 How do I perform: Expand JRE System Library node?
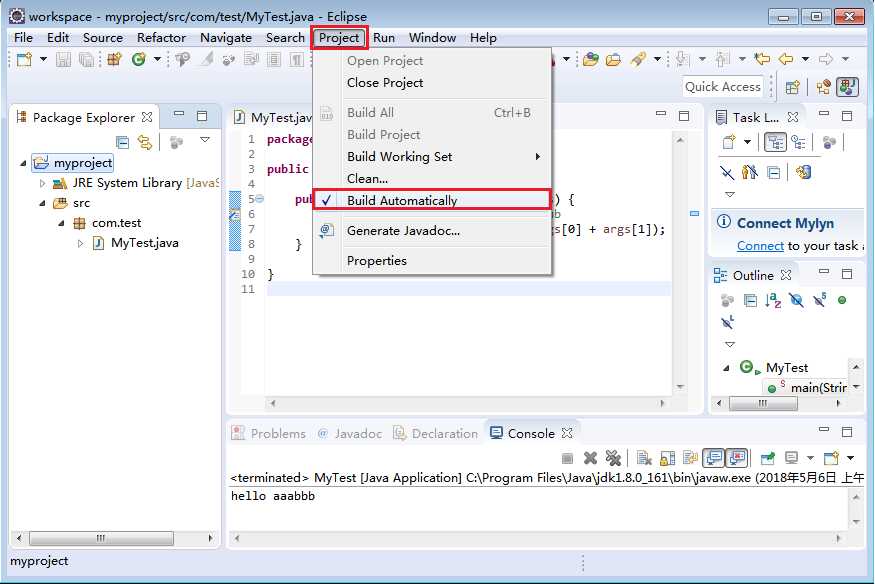coord(42,183)
